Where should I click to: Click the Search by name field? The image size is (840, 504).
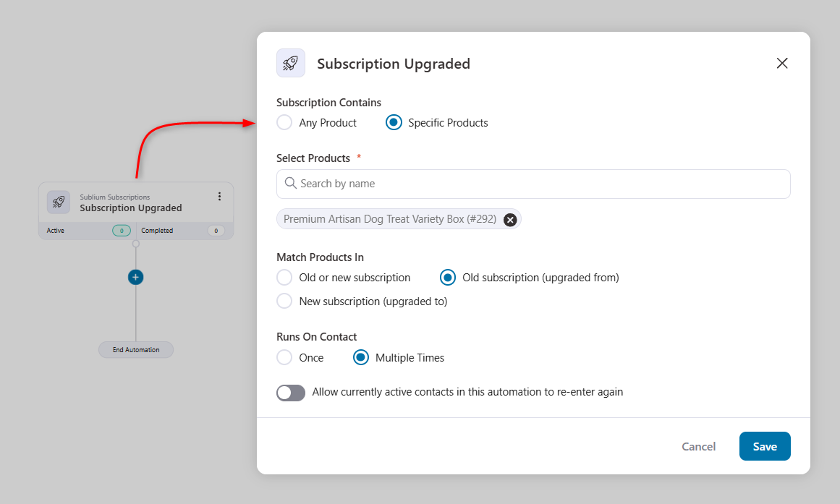[533, 184]
